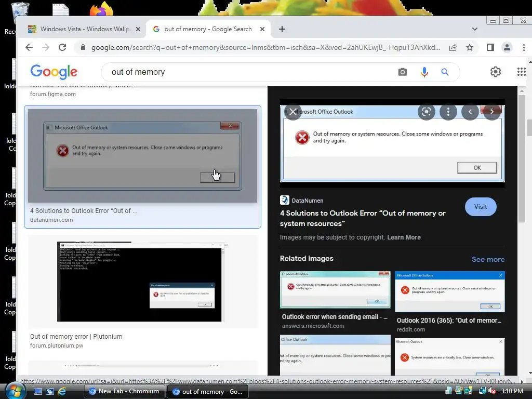Switch to New Tab - Chromium taskbar button

point(124,391)
